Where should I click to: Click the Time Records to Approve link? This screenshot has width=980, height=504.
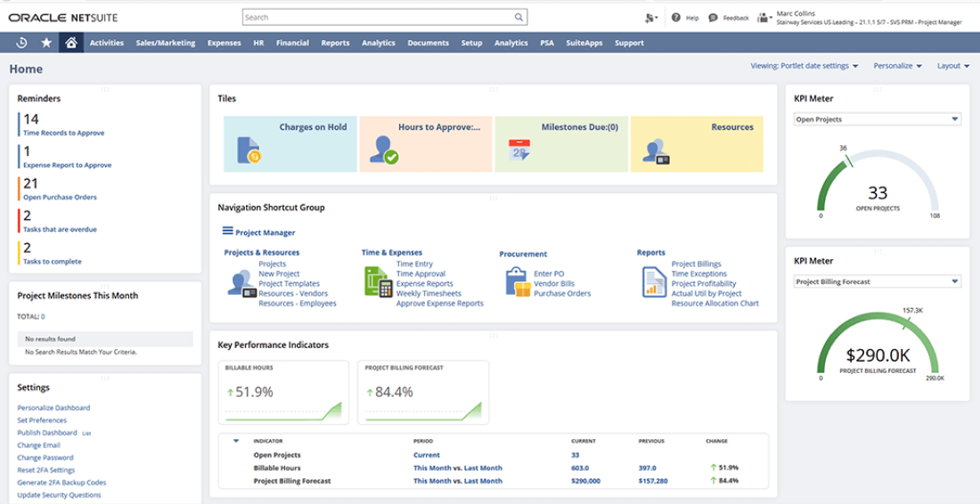tap(64, 134)
